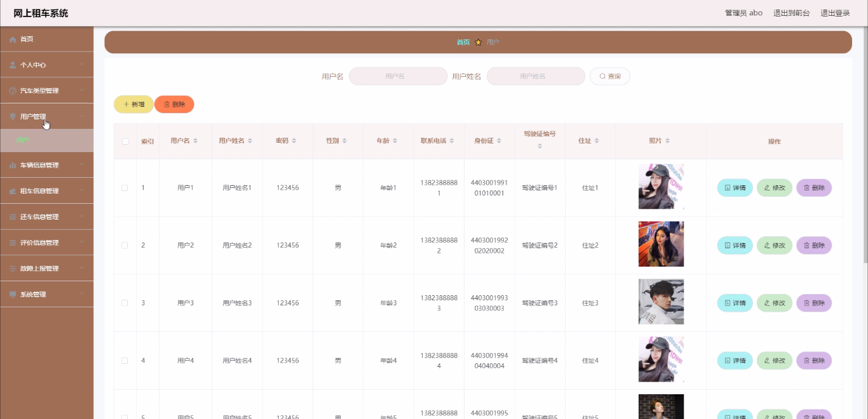
Task: Open the 首页 sidebar menu item
Action: [x=46, y=39]
